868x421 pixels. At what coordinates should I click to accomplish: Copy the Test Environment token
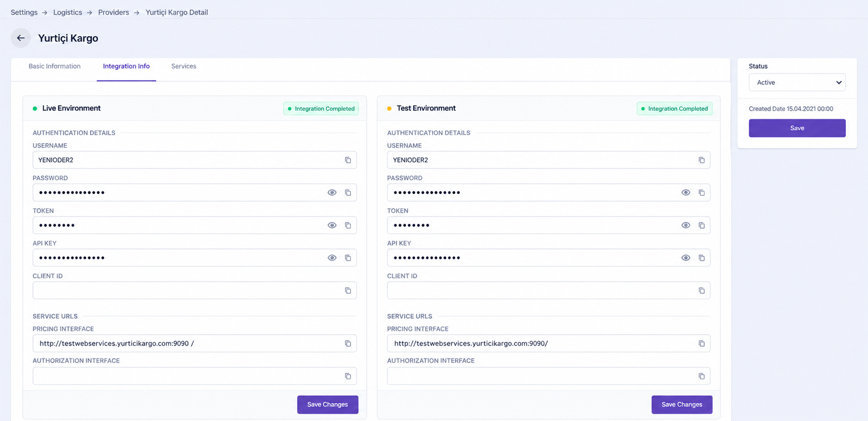(702, 225)
